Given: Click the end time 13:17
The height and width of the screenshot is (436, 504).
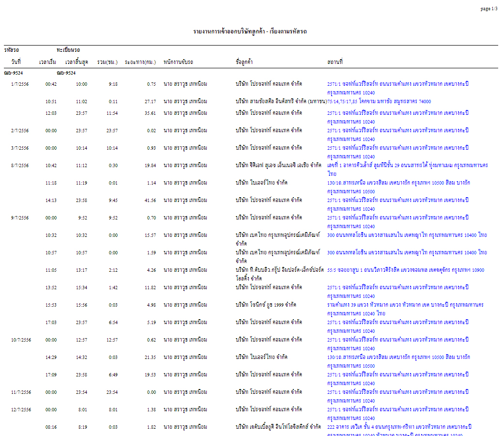Looking at the screenshot, I should coord(81,270).
